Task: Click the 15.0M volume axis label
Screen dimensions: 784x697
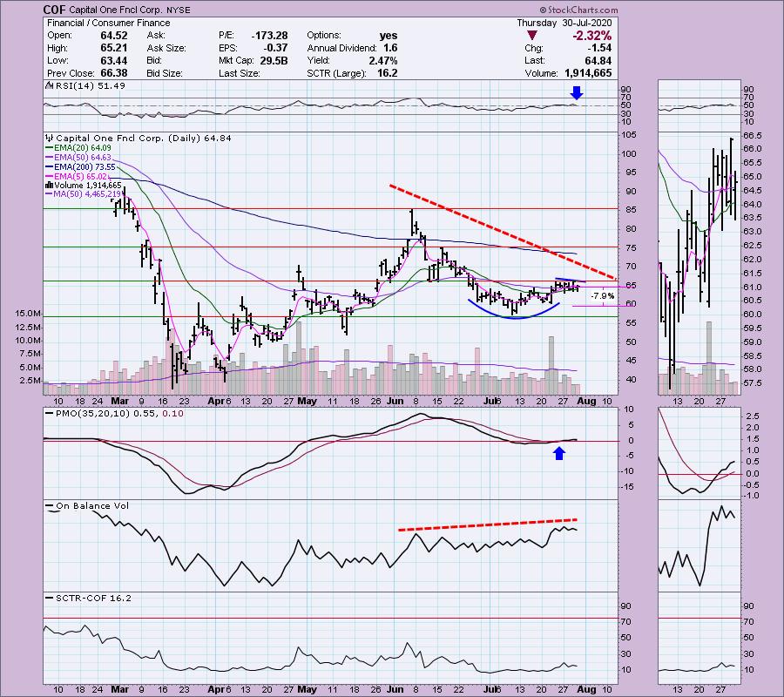Action: coord(28,314)
